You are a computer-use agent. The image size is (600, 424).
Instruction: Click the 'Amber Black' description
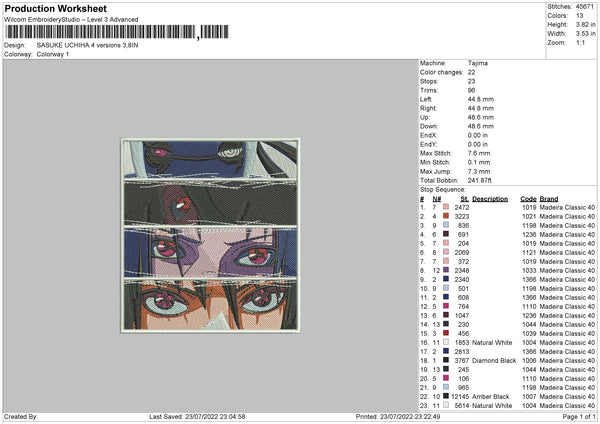click(491, 396)
